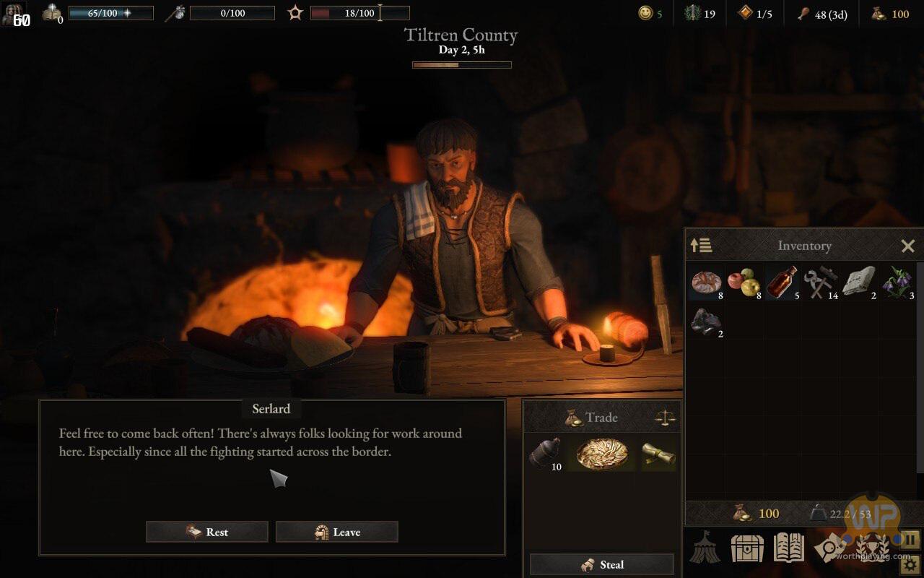Image resolution: width=924 pixels, height=578 pixels.
Task: Select the scroll item in Trade panel
Action: [658, 453]
